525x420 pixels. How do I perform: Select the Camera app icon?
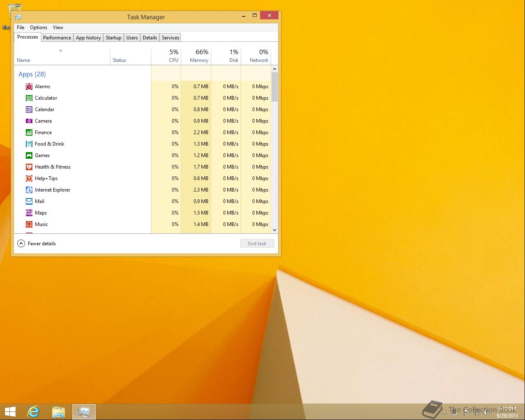tap(29, 121)
